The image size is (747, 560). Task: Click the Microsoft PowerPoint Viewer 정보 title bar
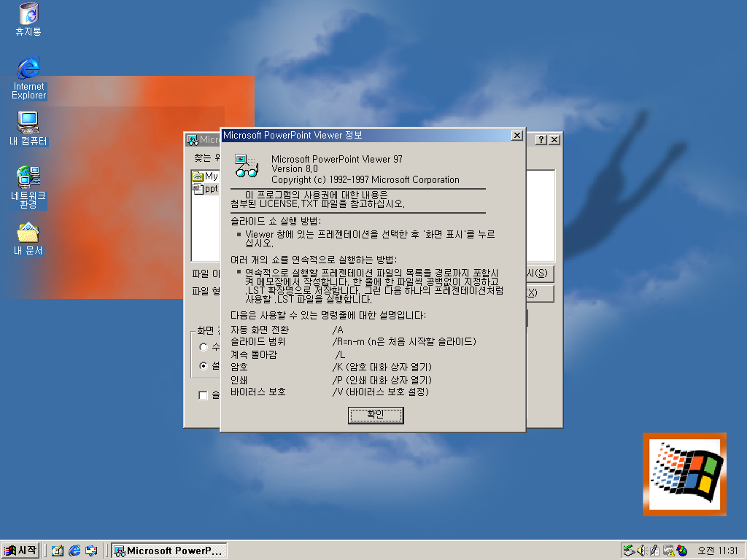[x=366, y=135]
